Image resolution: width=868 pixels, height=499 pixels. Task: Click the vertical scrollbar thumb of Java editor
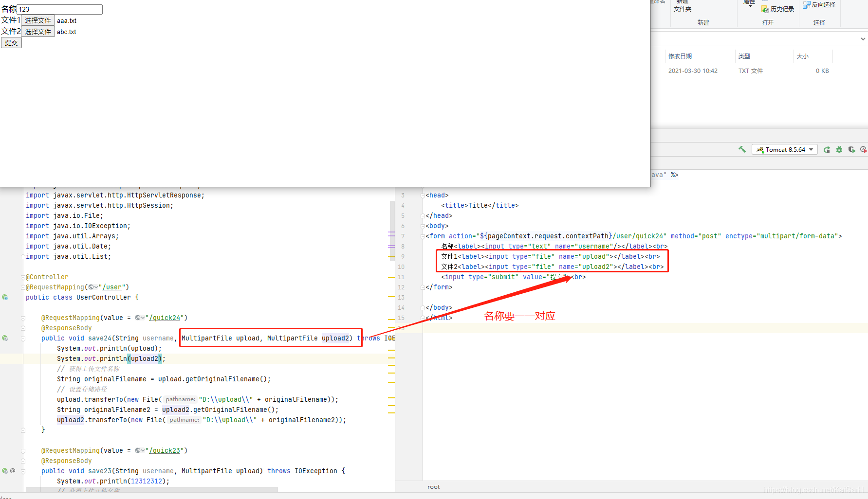[392, 231]
